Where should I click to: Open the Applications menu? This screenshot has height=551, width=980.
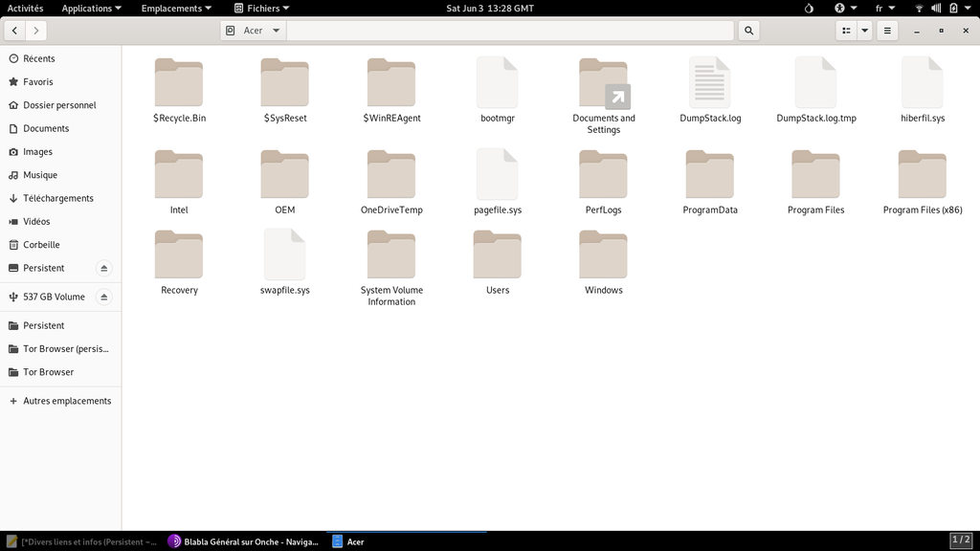pos(91,9)
